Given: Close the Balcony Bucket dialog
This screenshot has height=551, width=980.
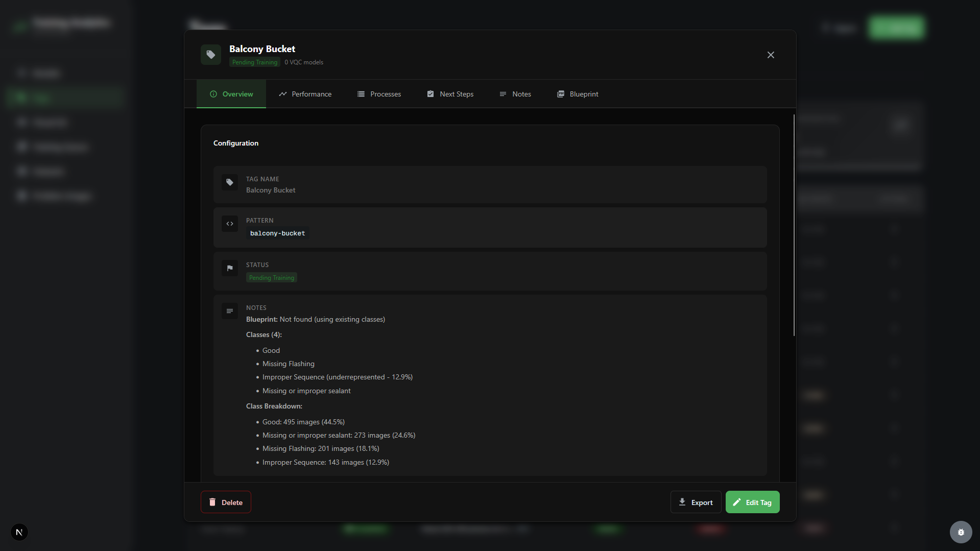Looking at the screenshot, I should pos(771,55).
